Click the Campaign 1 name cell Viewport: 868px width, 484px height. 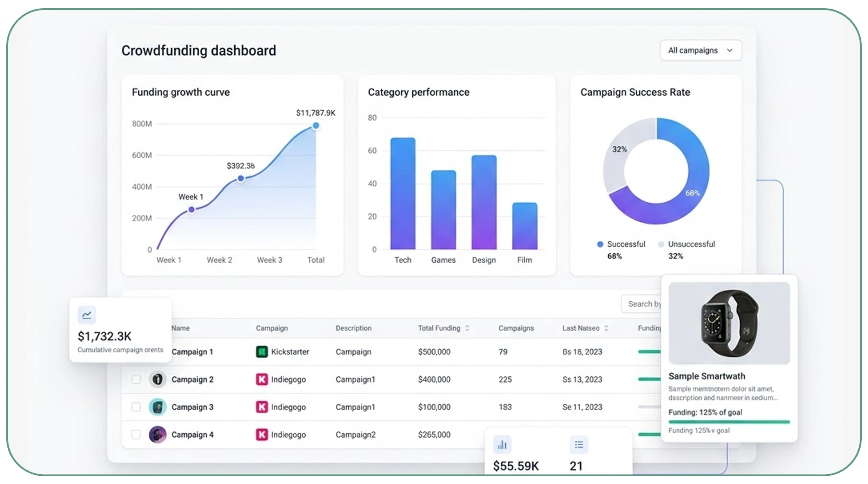click(192, 352)
